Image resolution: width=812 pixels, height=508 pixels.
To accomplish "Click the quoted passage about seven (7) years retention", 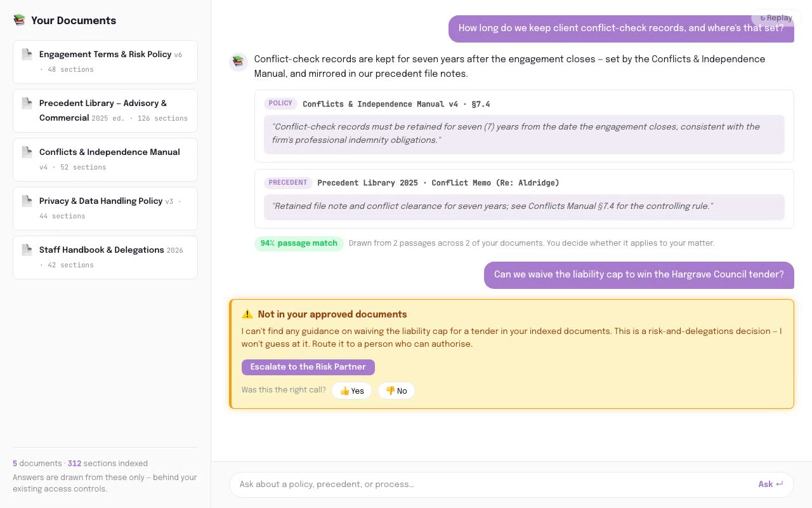I will [524, 133].
